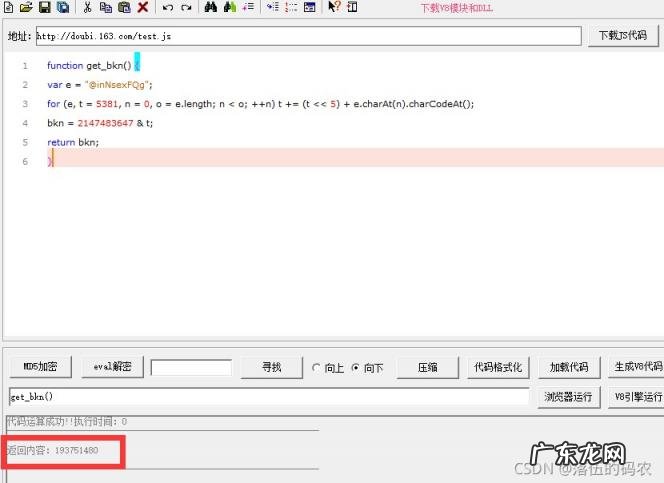Click the 压缩 compress button
The image size is (664, 483).
(x=427, y=367)
